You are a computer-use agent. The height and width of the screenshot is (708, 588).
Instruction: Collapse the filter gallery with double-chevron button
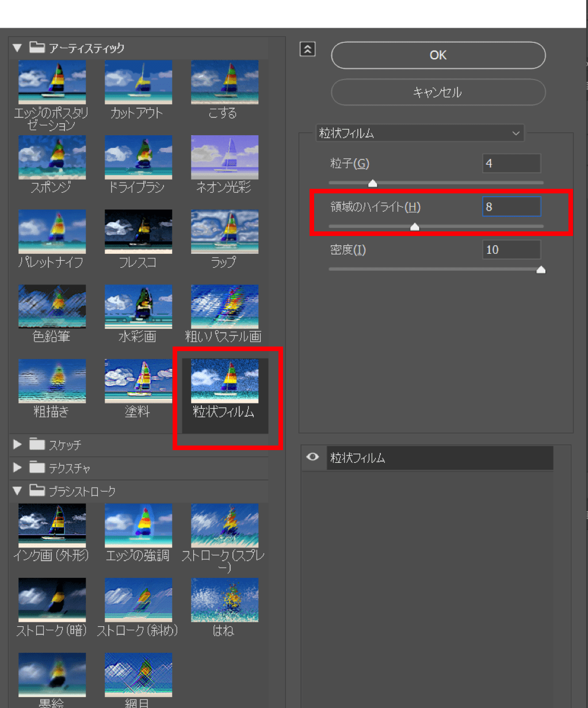308,50
